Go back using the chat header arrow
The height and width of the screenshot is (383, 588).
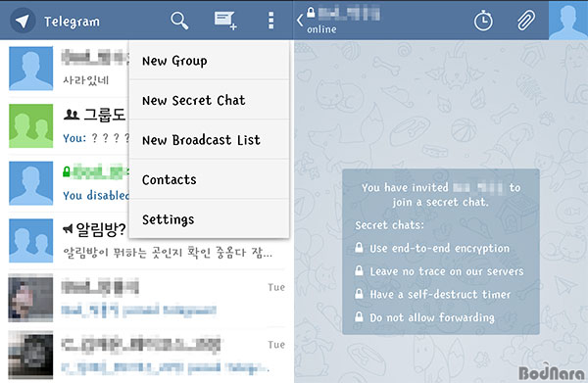coord(300,21)
